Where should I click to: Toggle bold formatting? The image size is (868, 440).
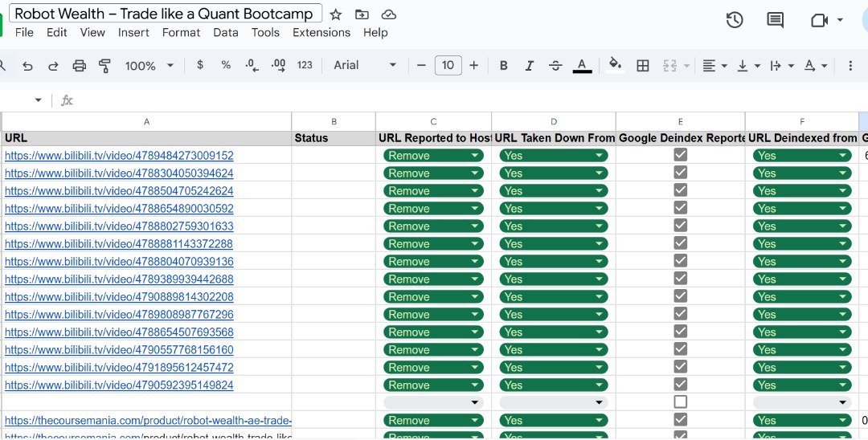click(503, 66)
